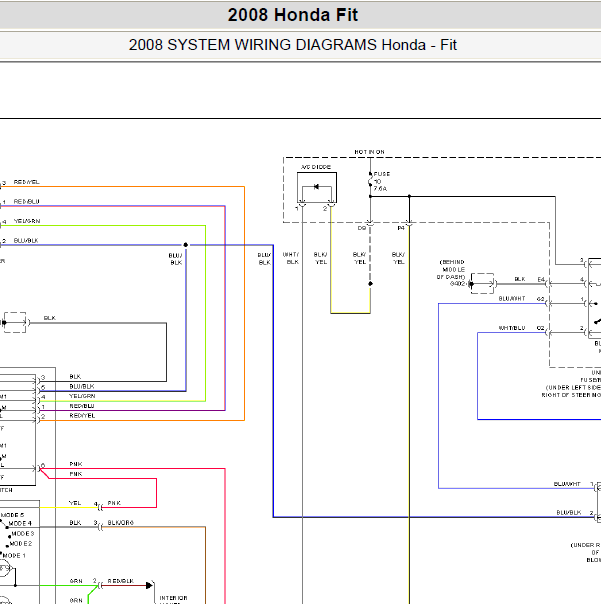Click the splice dot on the top-left BLU/BLK wire
Viewport: 601px width, 604px height.
pyautogui.click(x=186, y=245)
